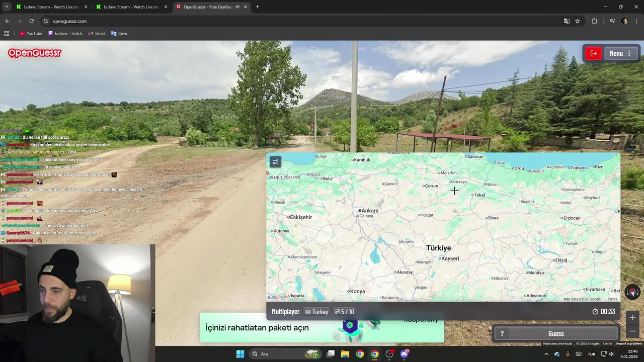Open bufavo - Twitch bookmark

click(x=65, y=34)
